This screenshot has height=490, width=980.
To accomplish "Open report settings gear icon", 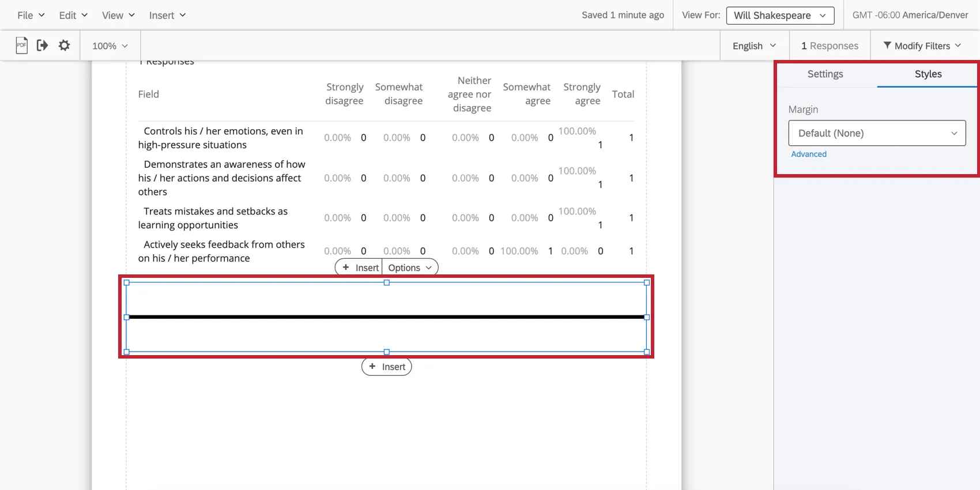I will (64, 45).
